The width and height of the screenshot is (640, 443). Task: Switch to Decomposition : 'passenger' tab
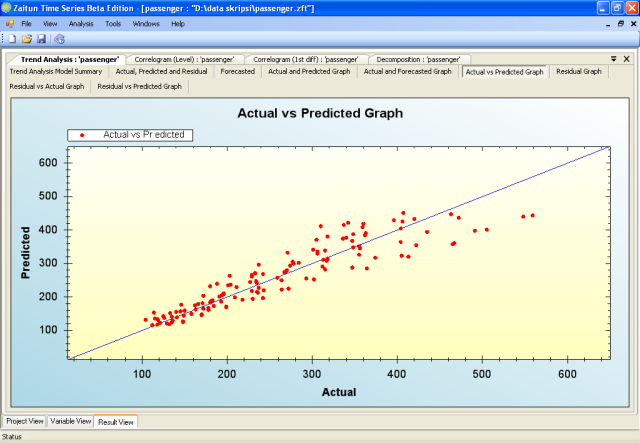[411, 59]
